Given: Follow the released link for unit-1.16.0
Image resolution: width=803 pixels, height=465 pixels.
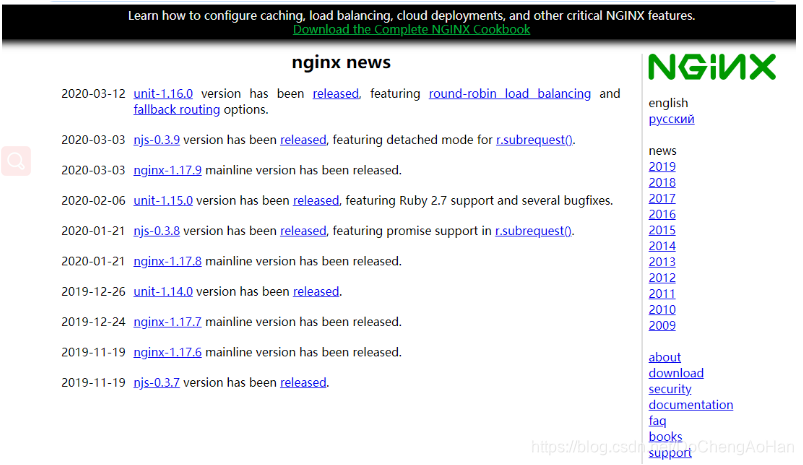Looking at the screenshot, I should (x=336, y=94).
